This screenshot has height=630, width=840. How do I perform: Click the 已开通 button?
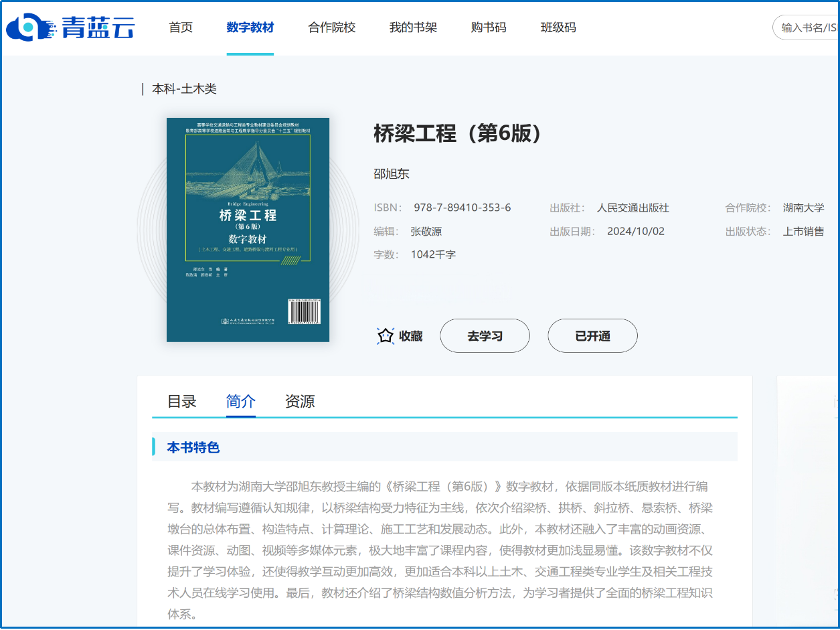pyautogui.click(x=592, y=336)
